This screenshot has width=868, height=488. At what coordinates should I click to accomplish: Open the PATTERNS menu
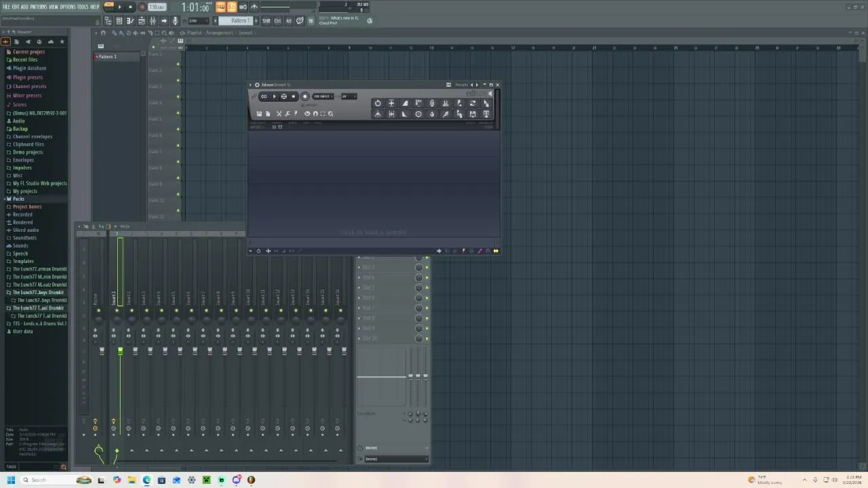[39, 7]
